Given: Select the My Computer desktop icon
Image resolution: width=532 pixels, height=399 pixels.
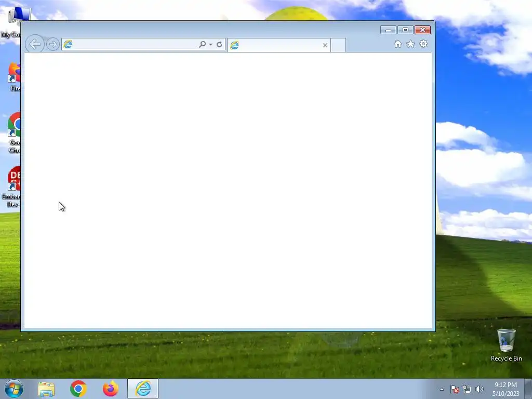Looking at the screenshot, I should click(11, 22).
